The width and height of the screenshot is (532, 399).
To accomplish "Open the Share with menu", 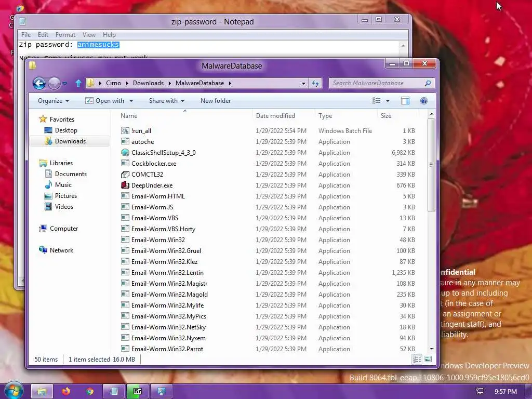I will click(x=167, y=101).
